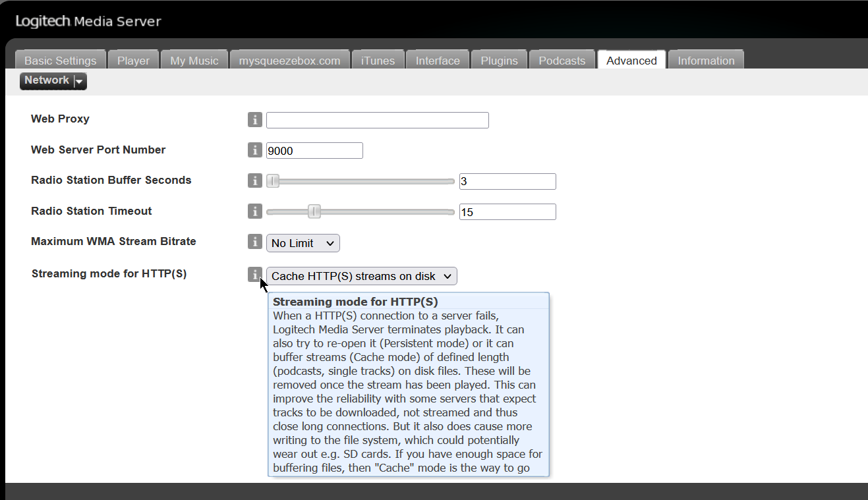Select the Advanced tab
This screenshot has width=868, height=500.
pyautogui.click(x=631, y=60)
